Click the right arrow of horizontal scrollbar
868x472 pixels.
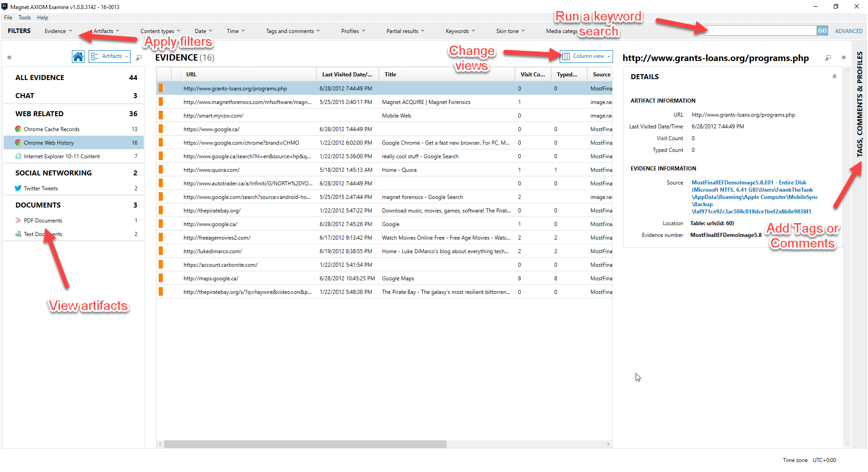608,444
